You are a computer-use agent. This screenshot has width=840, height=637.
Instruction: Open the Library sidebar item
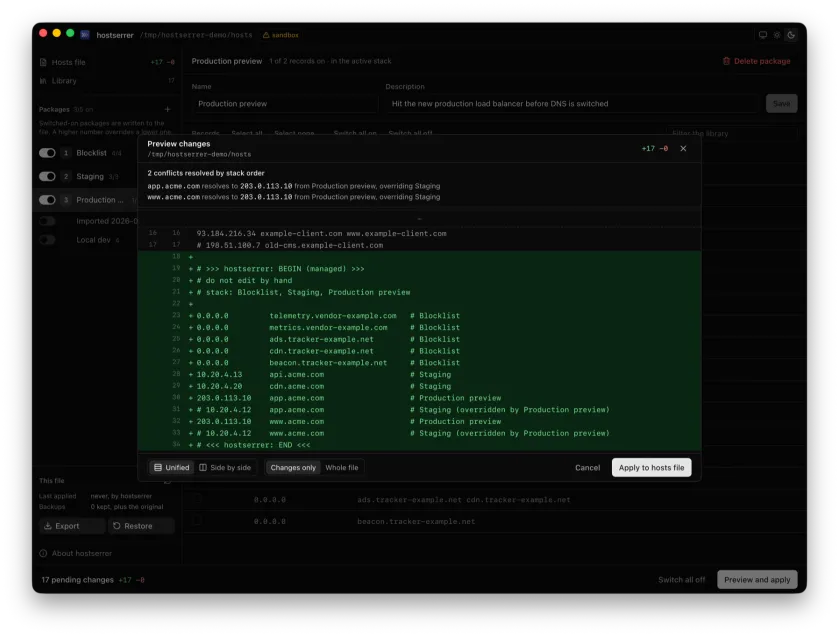point(107,81)
